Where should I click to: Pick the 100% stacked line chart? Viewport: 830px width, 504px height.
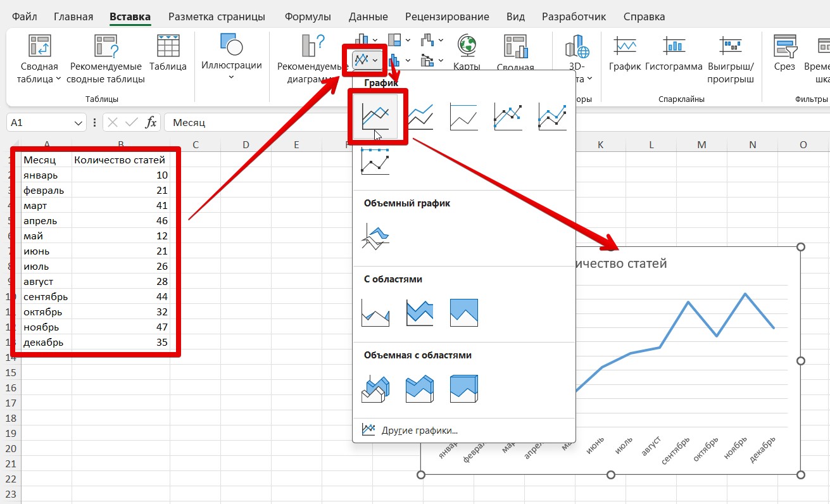pyautogui.click(x=464, y=117)
